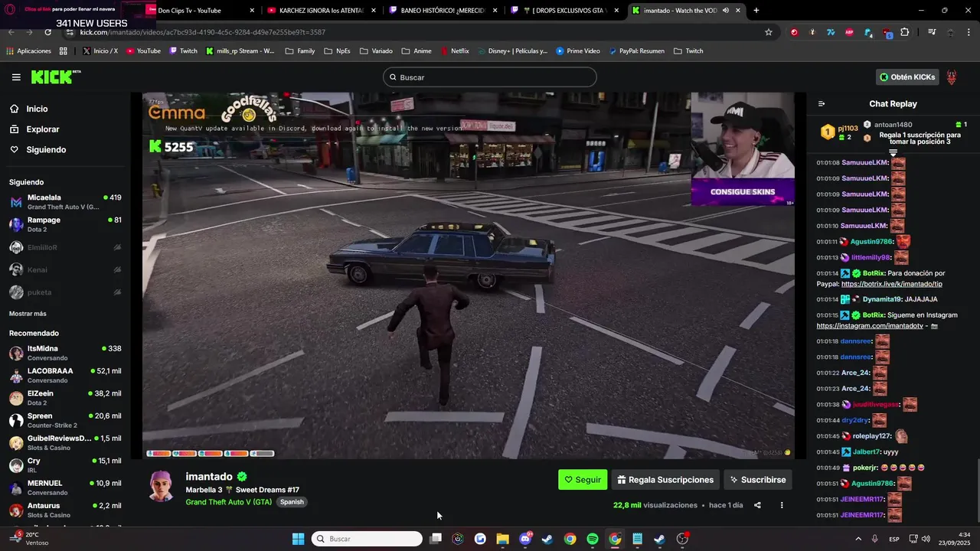
Task: Click the KICK logo
Action: 55,77
